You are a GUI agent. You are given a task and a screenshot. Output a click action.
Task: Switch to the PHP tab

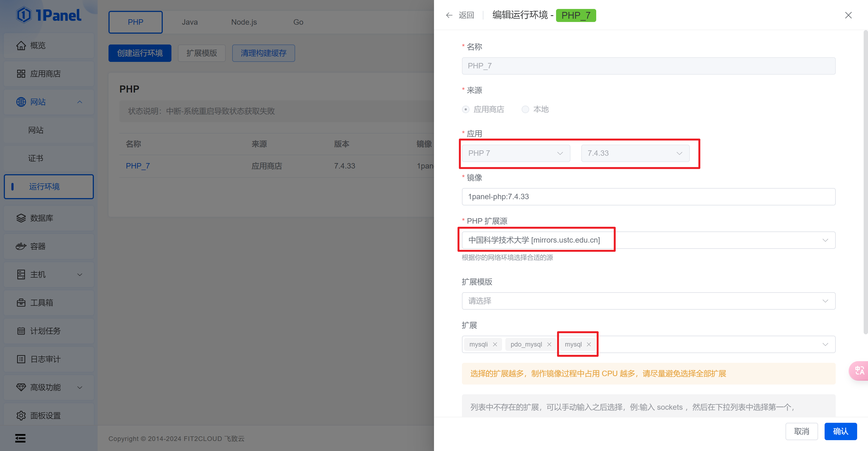pyautogui.click(x=135, y=22)
